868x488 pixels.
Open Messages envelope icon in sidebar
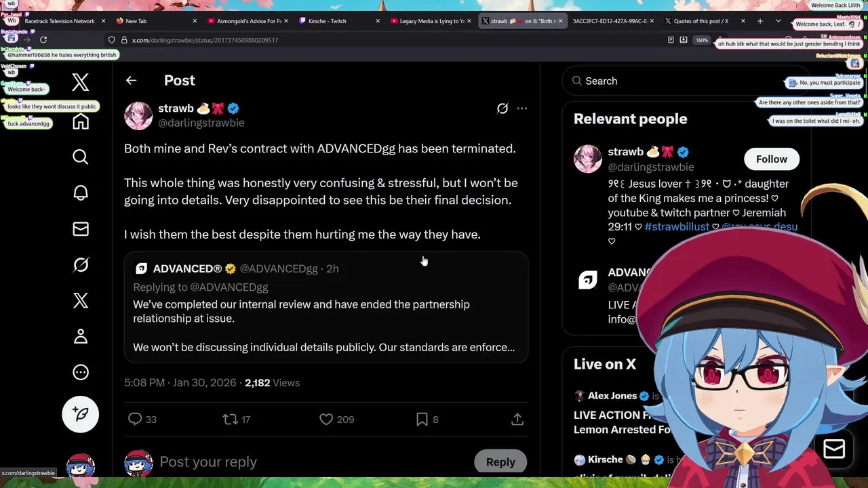point(81,229)
